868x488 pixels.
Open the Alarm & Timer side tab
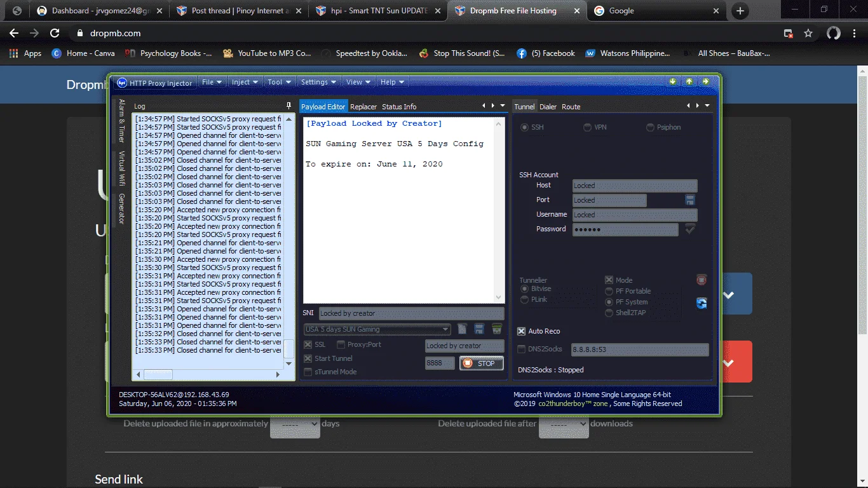click(x=121, y=121)
